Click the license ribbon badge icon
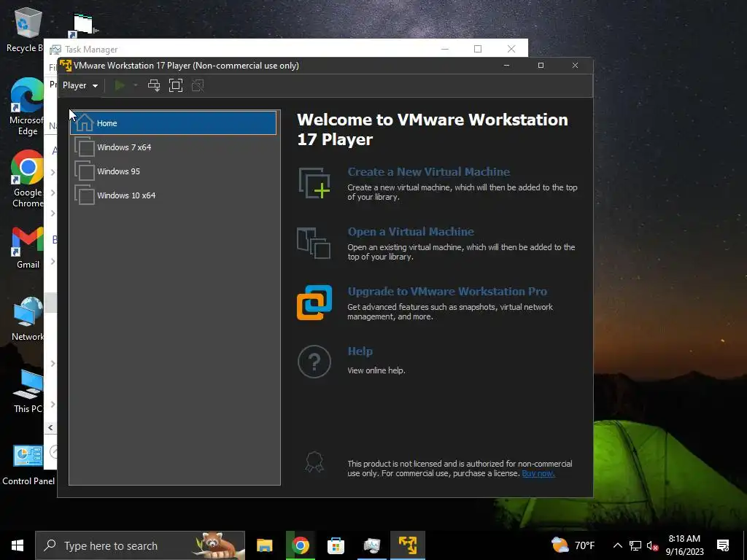The image size is (747, 560). click(x=314, y=462)
